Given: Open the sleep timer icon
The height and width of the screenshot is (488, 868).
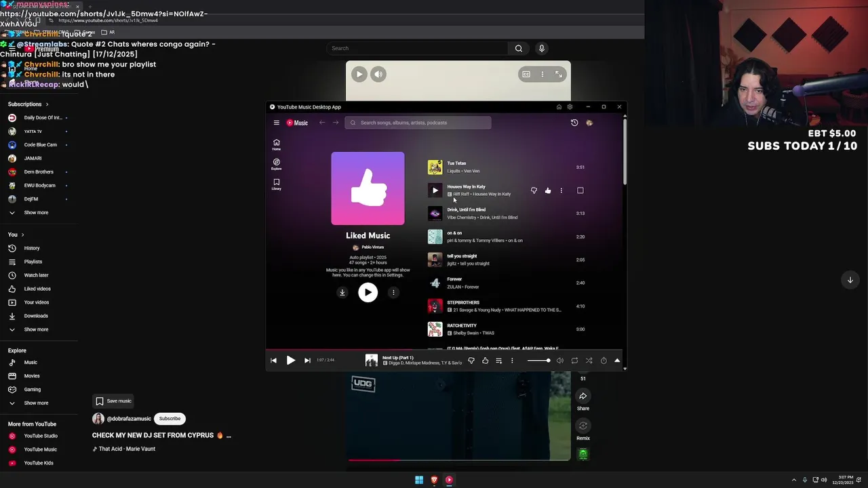Looking at the screenshot, I should tap(604, 361).
